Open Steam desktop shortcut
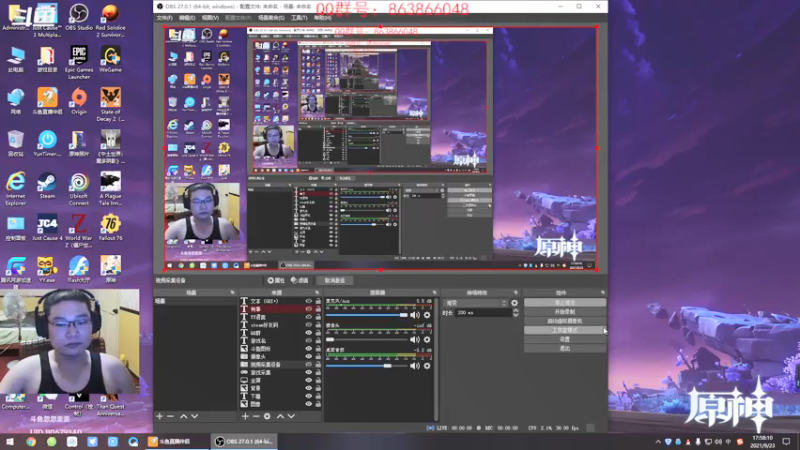800x450 pixels. [47, 186]
